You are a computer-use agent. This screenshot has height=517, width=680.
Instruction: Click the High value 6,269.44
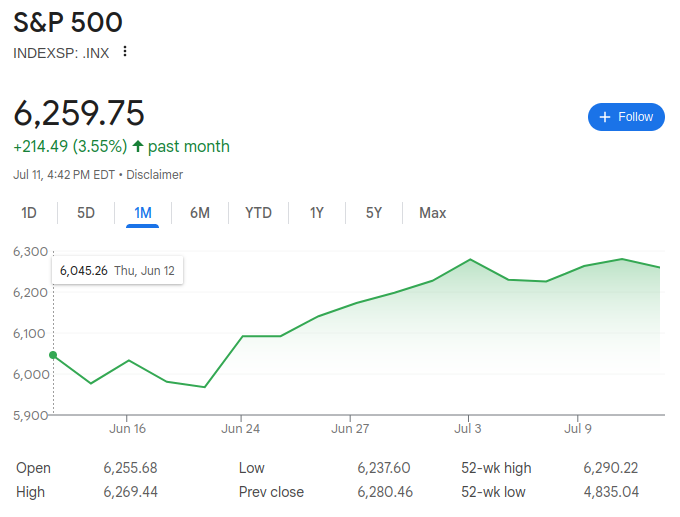tap(130, 492)
